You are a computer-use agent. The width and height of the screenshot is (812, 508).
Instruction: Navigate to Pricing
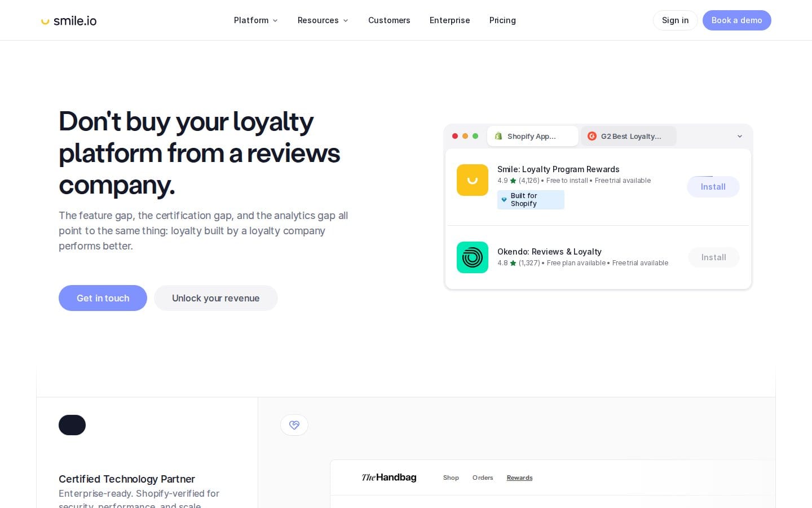502,20
